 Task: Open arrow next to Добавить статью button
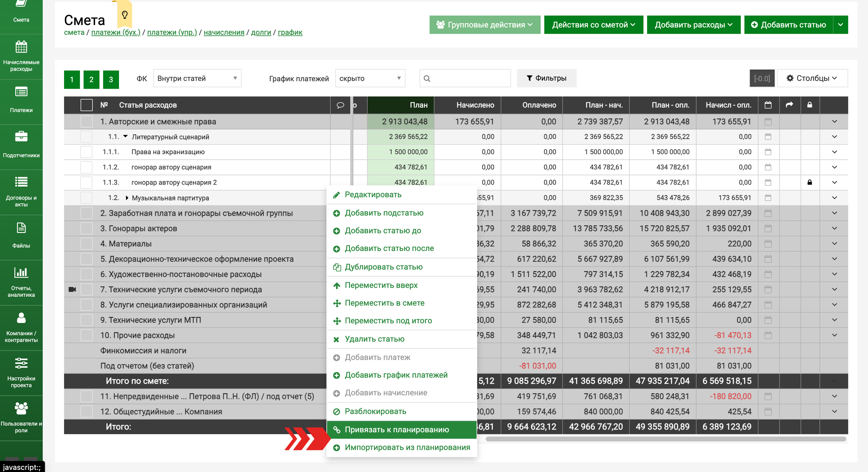pyautogui.click(x=840, y=25)
